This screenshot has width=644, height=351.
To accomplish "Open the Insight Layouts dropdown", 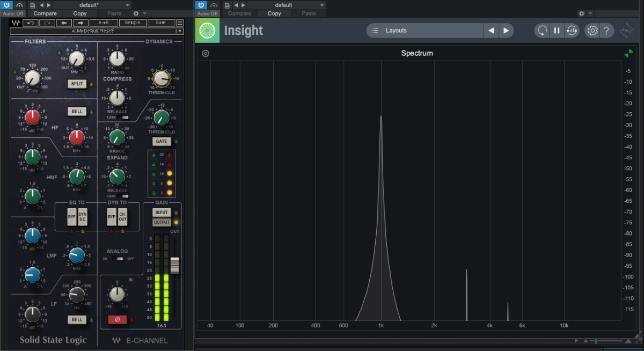I will [425, 31].
